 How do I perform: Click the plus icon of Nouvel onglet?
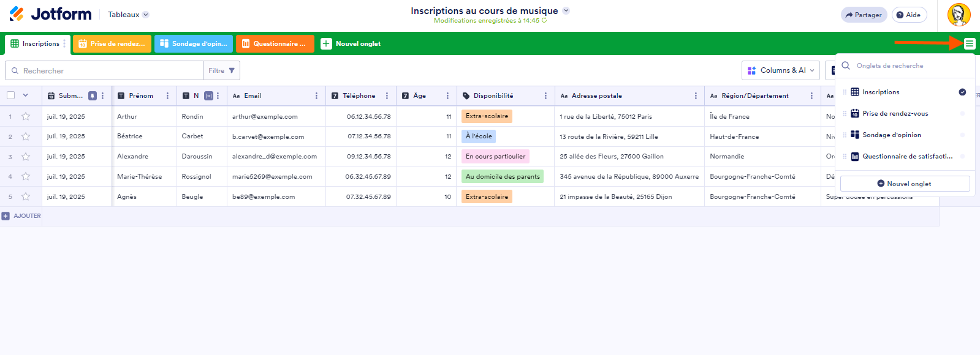[326, 43]
